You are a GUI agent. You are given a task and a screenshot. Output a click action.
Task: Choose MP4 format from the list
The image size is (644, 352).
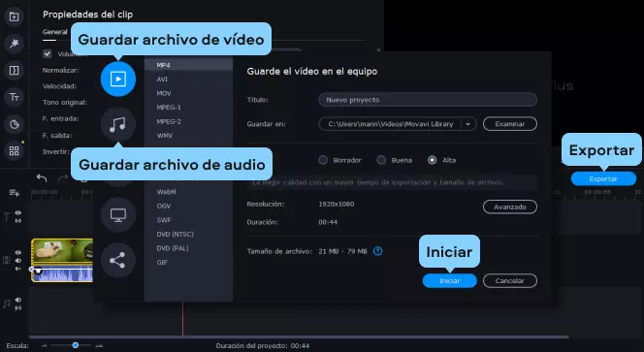tap(188, 65)
